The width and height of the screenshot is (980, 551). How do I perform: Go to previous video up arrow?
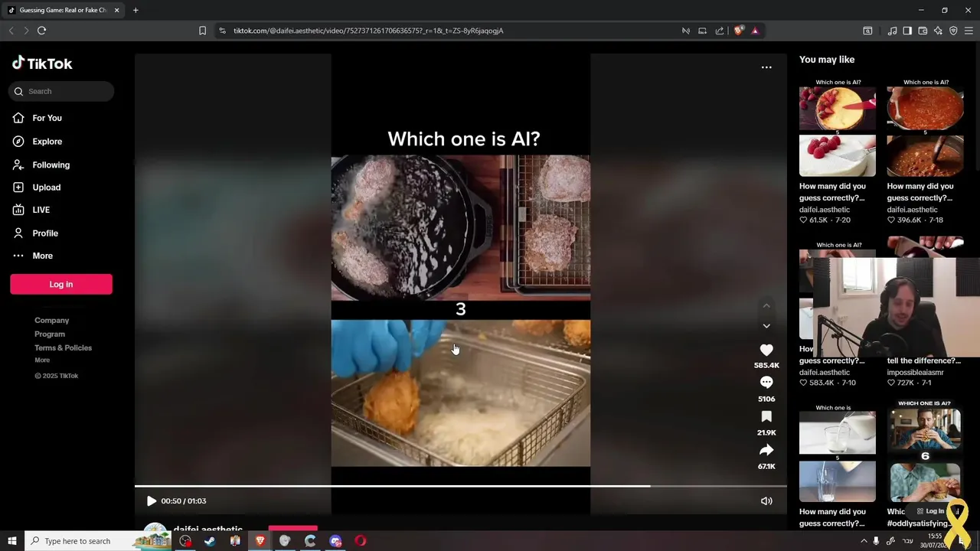766,305
